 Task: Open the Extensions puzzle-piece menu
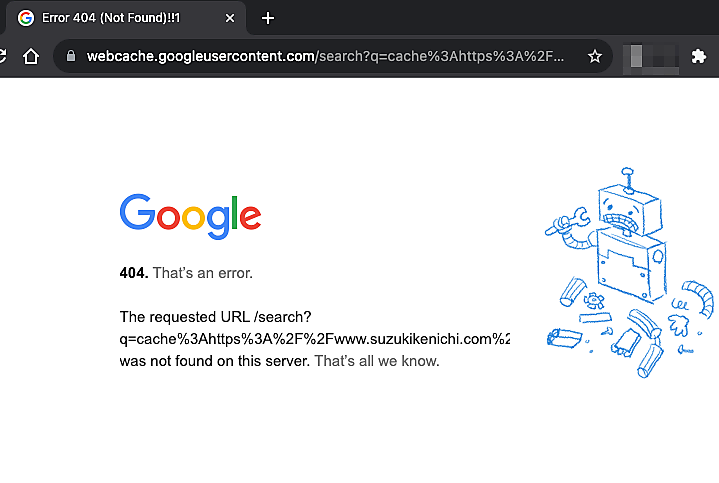[699, 57]
